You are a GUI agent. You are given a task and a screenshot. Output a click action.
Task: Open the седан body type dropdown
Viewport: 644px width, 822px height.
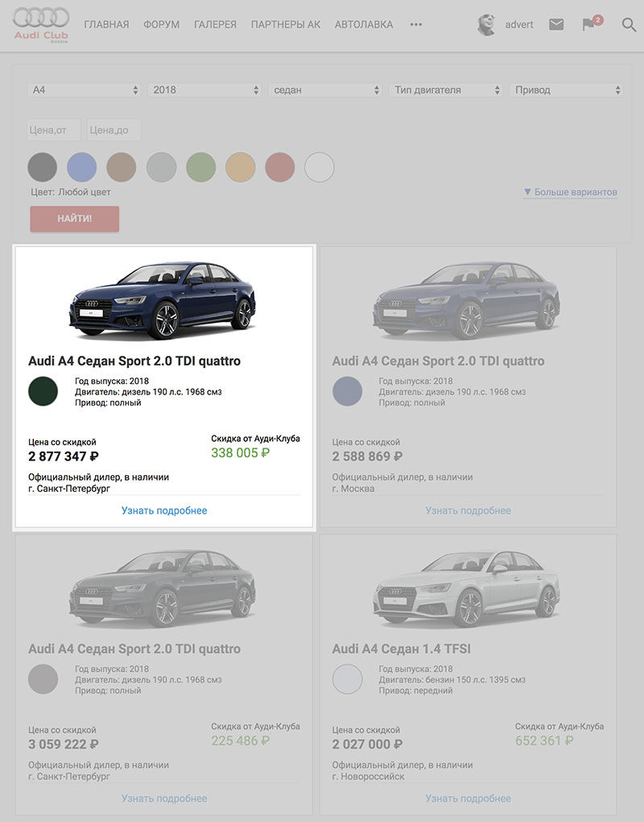(x=325, y=90)
